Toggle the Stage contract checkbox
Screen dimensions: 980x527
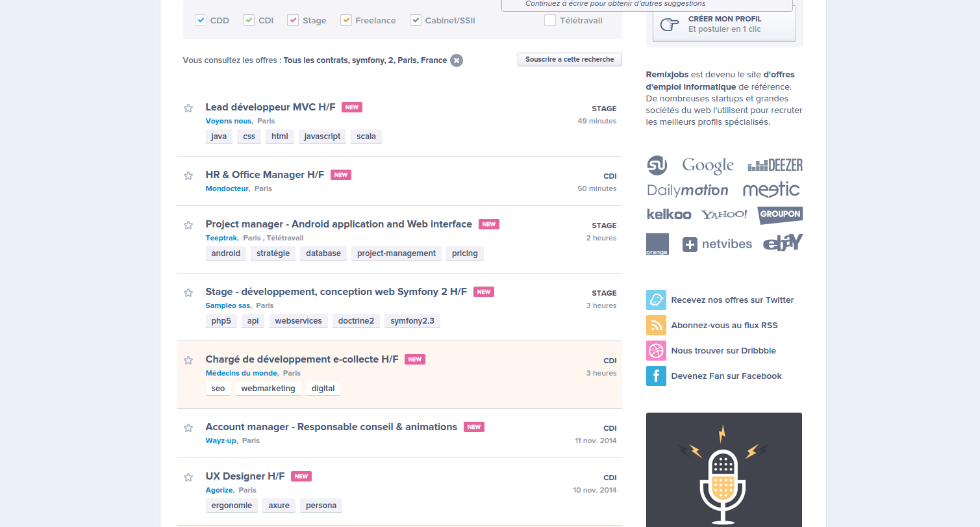293,20
